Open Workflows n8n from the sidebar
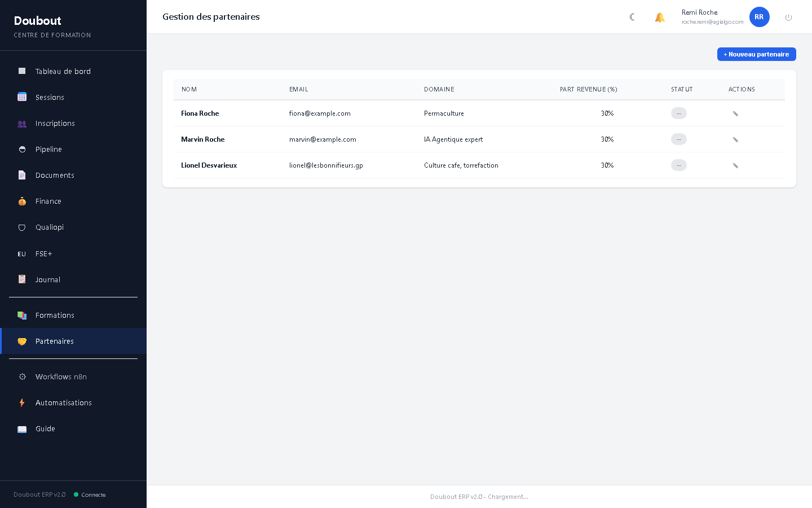812x508 pixels. tap(61, 376)
